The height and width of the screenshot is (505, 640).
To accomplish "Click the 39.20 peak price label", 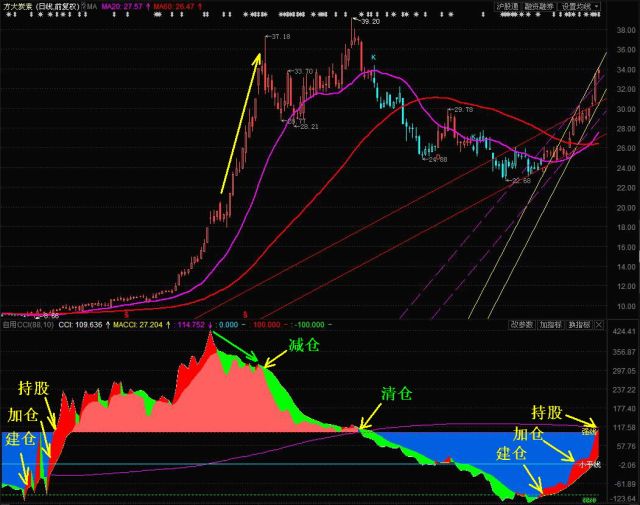I will (371, 21).
